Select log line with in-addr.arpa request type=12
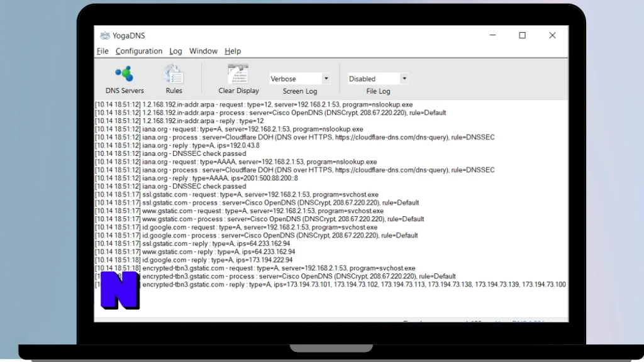 [x=254, y=105]
